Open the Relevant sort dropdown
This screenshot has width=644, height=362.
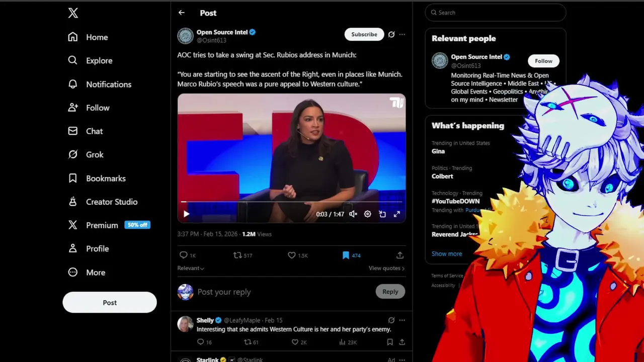pos(191,268)
